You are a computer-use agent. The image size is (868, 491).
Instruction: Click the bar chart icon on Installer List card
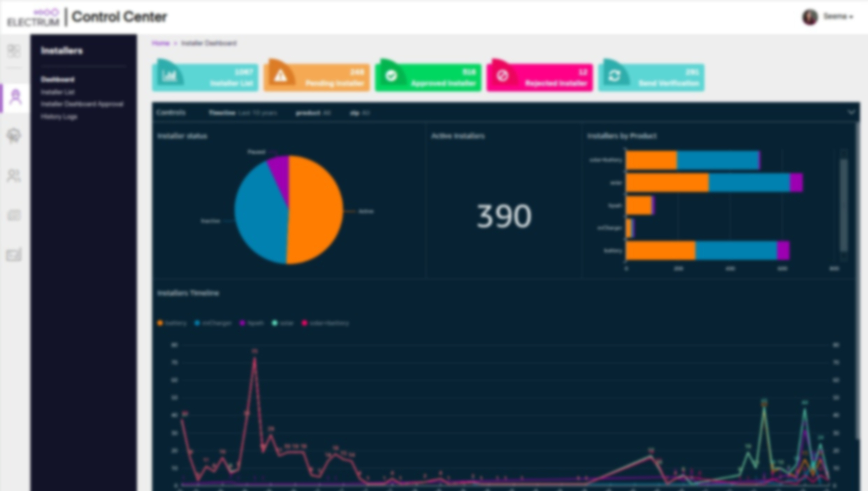point(169,75)
